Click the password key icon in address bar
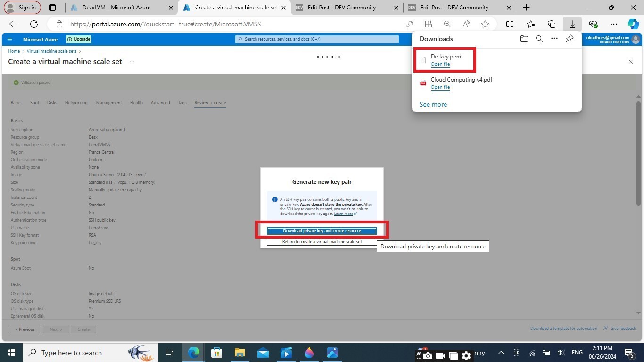This screenshot has width=644, height=362. [x=409, y=24]
